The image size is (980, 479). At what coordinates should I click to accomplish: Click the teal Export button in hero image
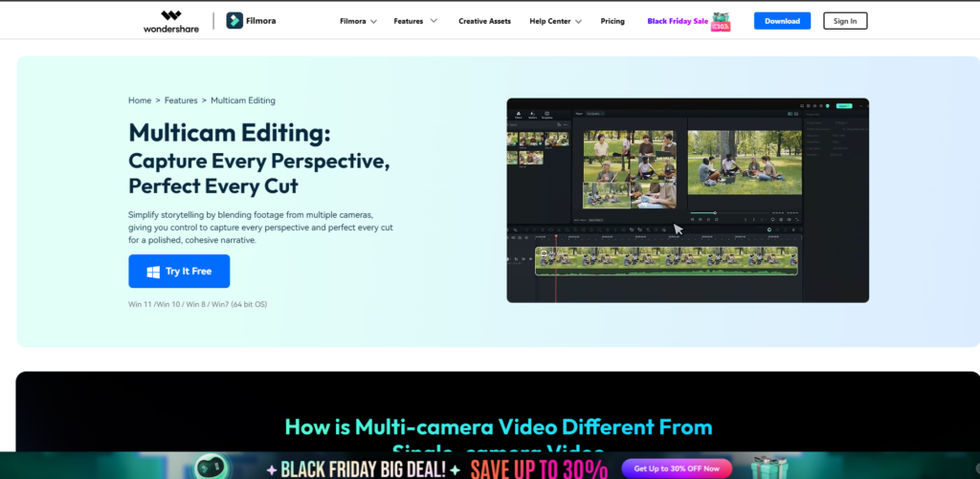click(x=845, y=106)
